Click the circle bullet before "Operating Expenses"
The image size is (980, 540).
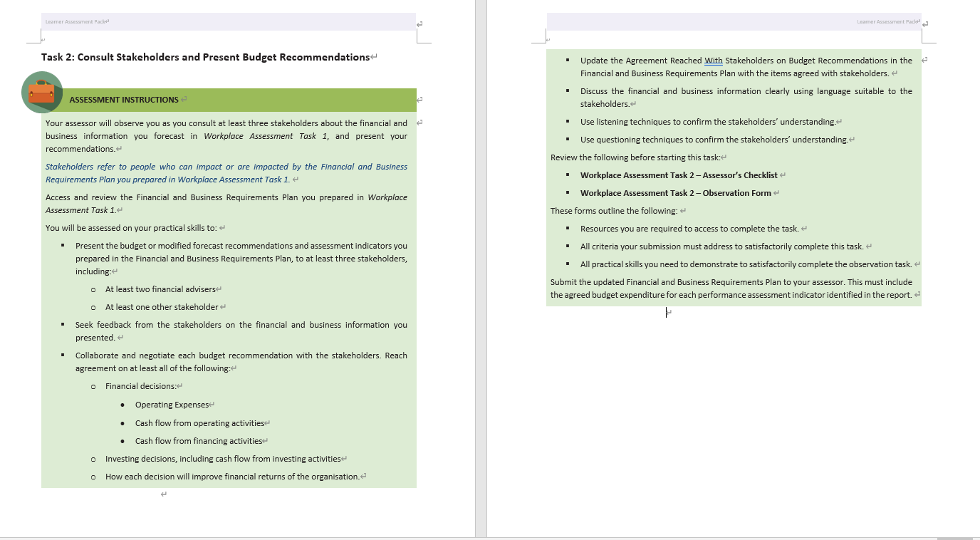[x=124, y=404]
